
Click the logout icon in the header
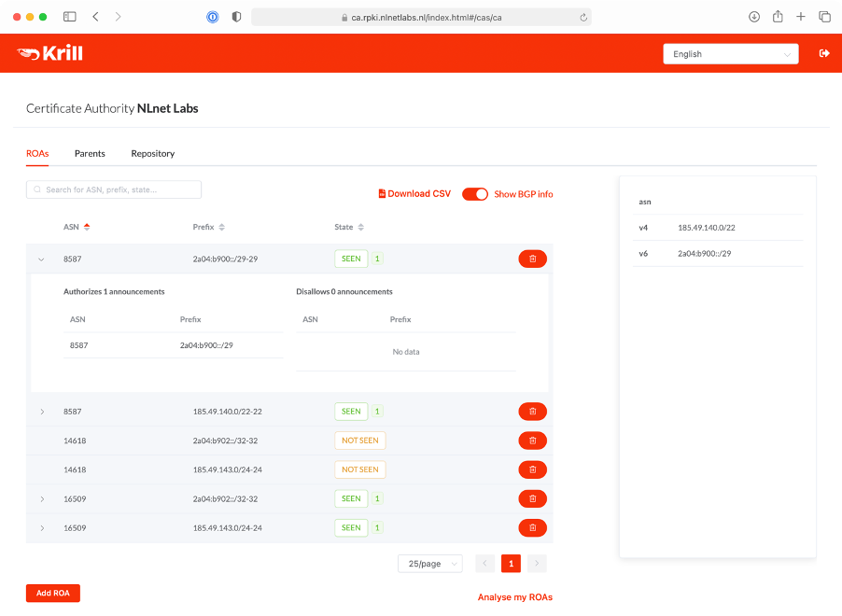[824, 53]
